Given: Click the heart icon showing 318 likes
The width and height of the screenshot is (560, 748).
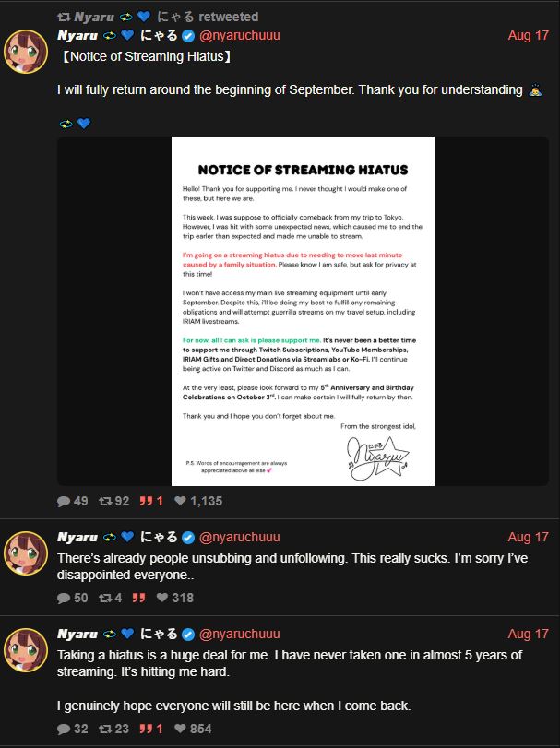Looking at the screenshot, I should coord(162,598).
